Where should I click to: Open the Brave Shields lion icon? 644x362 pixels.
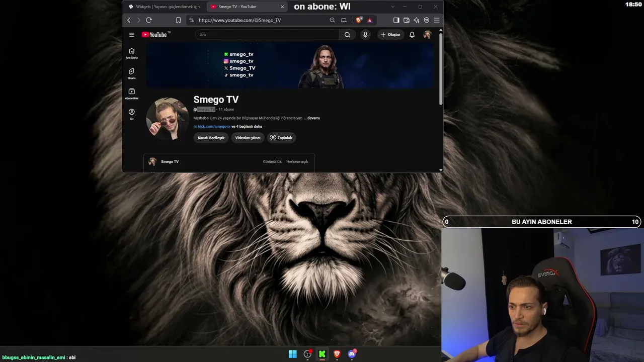pos(359,20)
